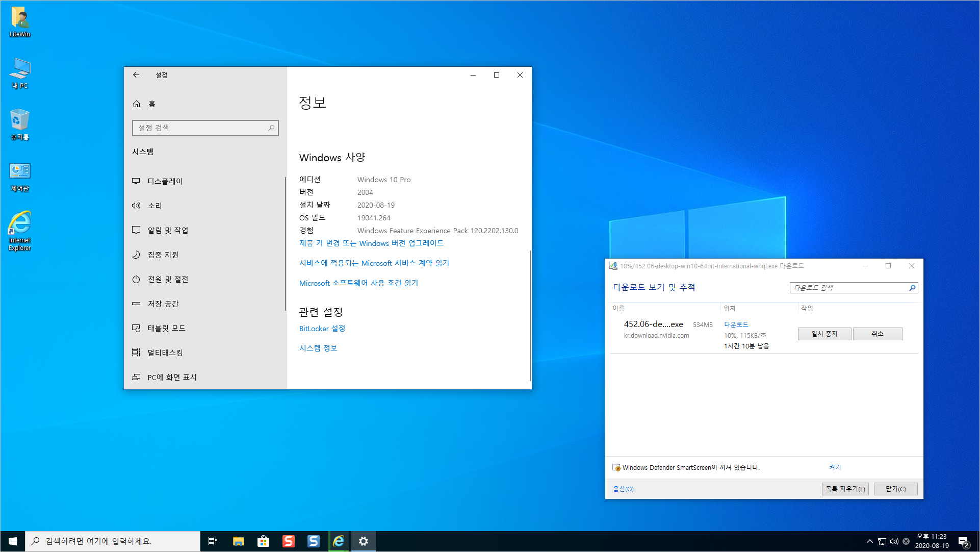Pause download with 일시 중지 button
Image resolution: width=980 pixels, height=552 pixels.
[x=824, y=334]
